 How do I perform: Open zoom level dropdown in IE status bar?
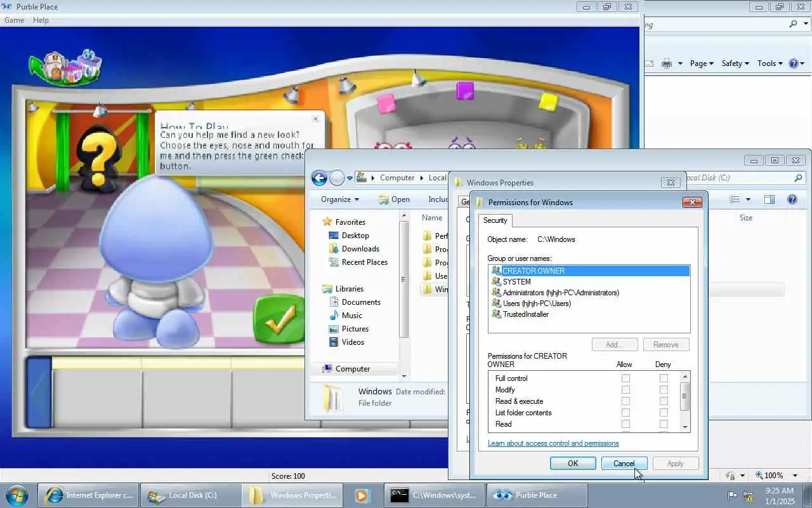pyautogui.click(x=796, y=476)
